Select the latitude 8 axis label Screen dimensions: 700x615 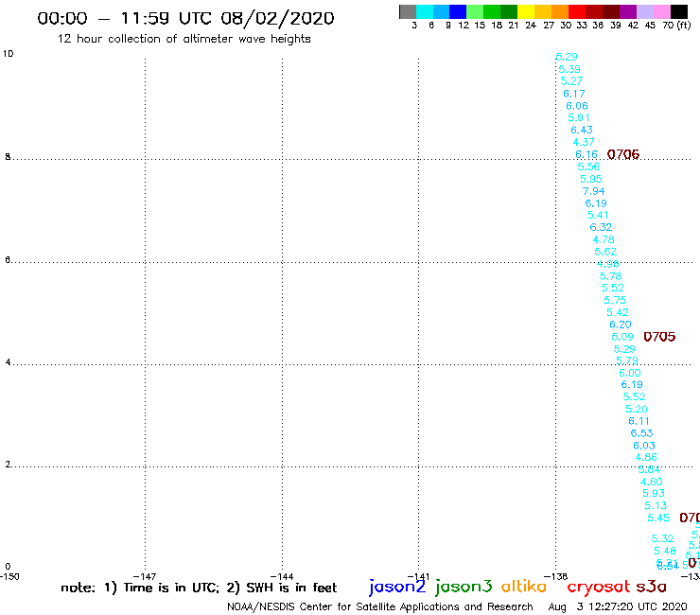(8, 157)
